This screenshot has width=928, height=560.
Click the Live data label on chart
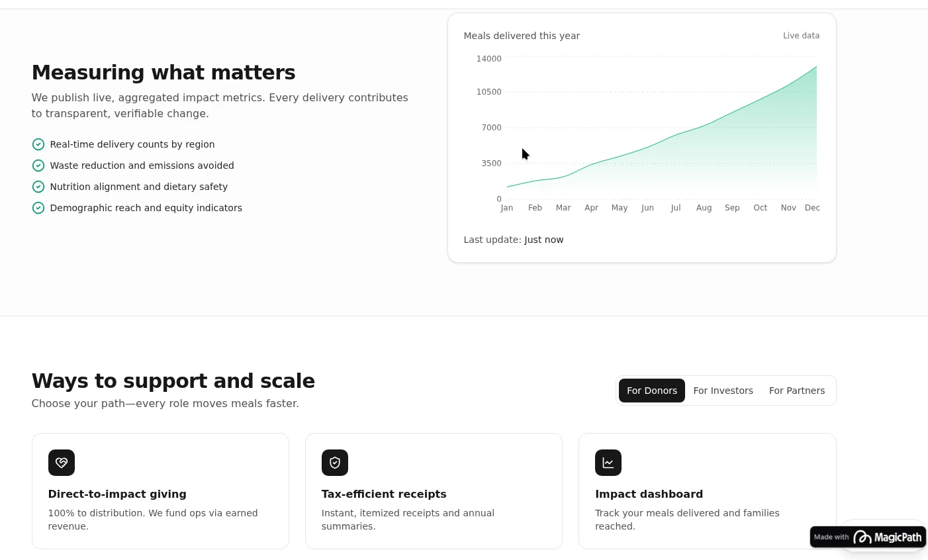pyautogui.click(x=801, y=36)
